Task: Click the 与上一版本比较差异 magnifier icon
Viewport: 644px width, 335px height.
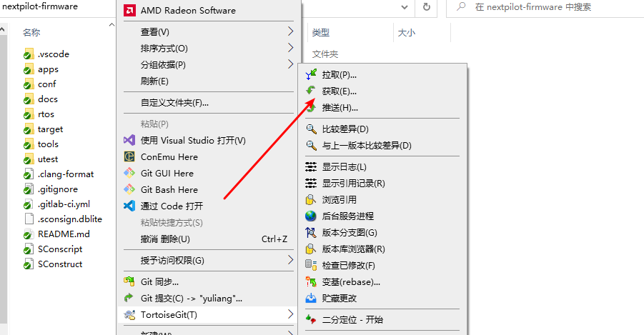Action: (311, 145)
